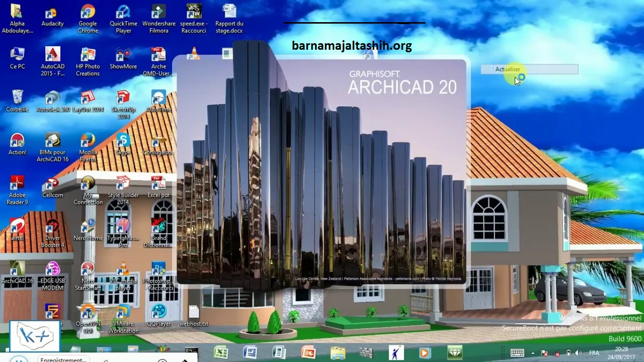Launch Skype from the desktop
The height and width of the screenshot is (362, 644).
[123, 144]
